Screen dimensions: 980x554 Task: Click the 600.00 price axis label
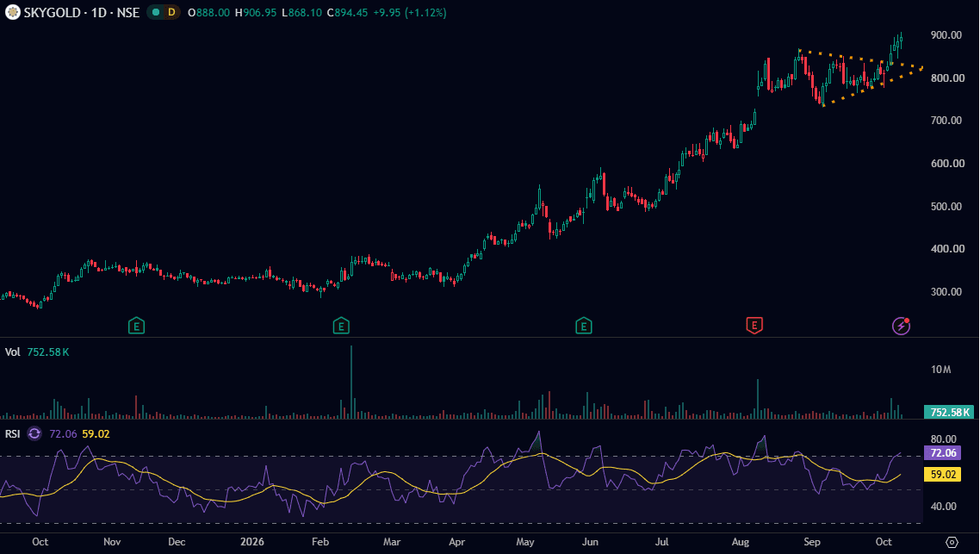point(947,163)
